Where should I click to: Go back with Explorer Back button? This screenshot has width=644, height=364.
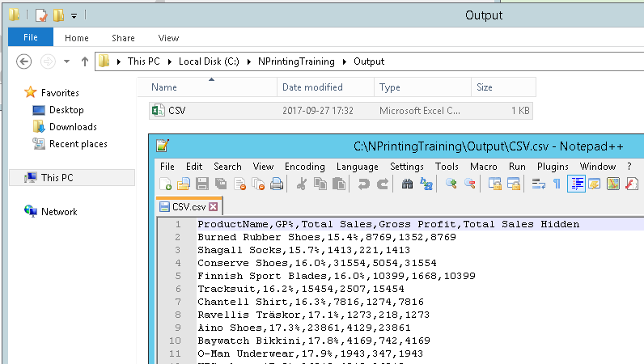click(x=24, y=61)
